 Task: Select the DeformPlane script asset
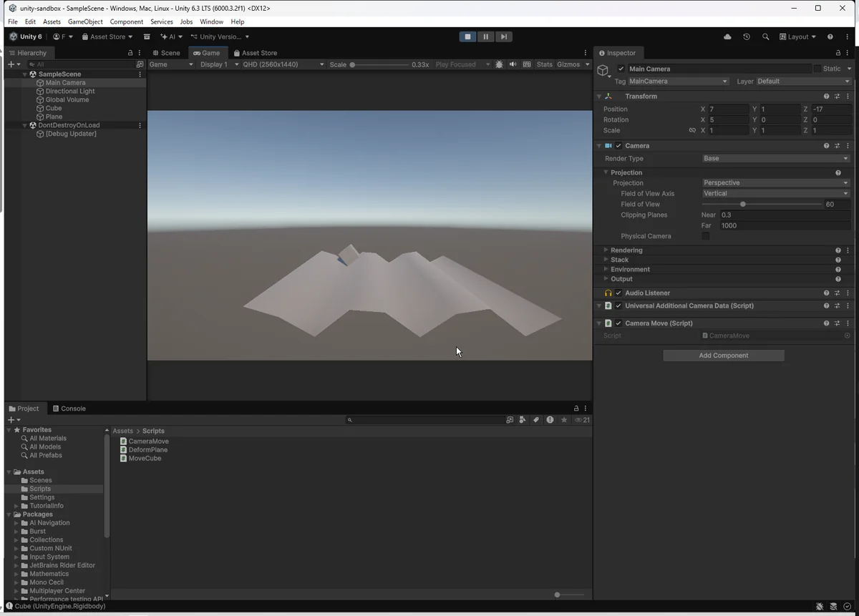pyautogui.click(x=147, y=450)
